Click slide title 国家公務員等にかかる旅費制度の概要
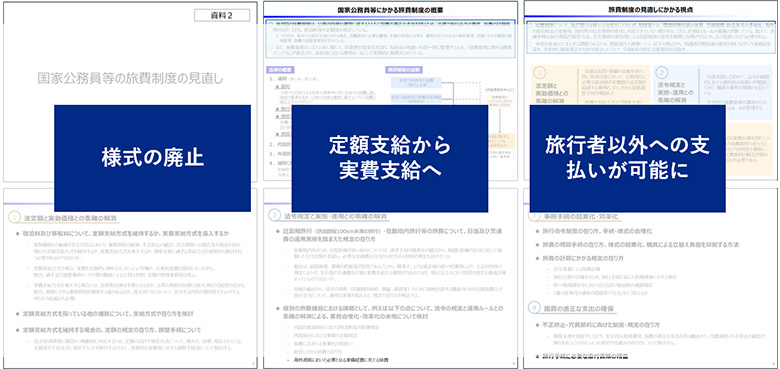The width and height of the screenshot is (780, 369). point(390,9)
